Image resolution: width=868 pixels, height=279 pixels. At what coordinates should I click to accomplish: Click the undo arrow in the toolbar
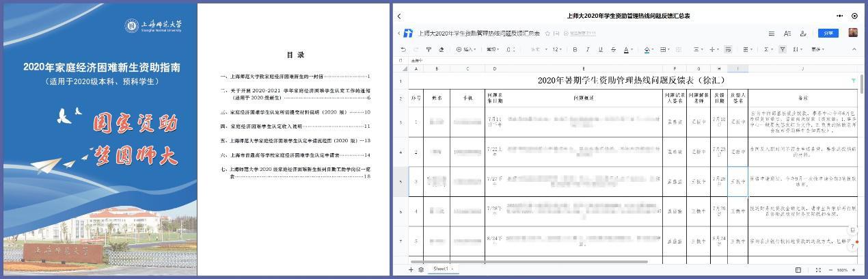[403, 49]
